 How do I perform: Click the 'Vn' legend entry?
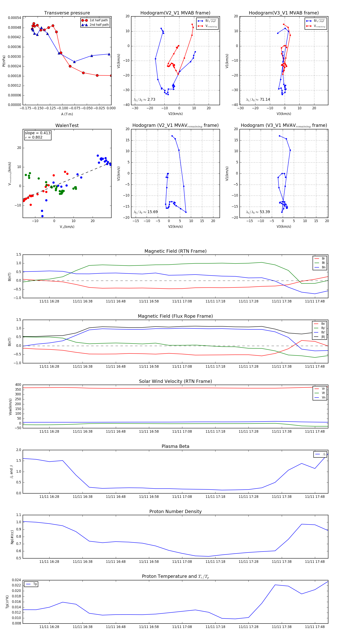point(320,398)
